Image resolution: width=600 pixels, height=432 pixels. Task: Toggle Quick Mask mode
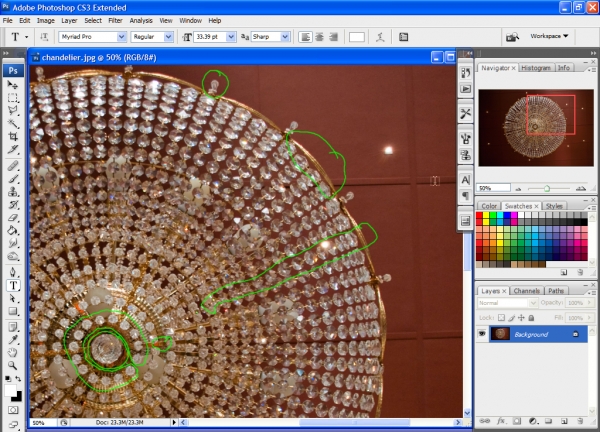point(13,410)
